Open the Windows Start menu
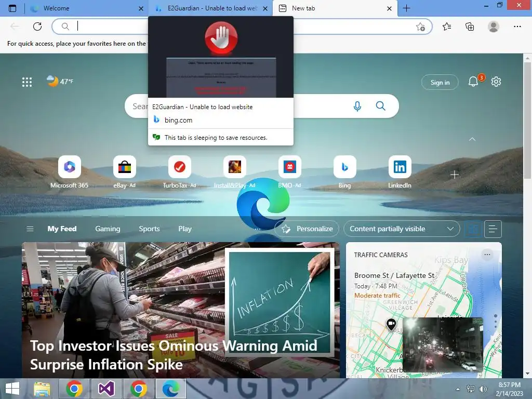Viewport: 532px width, 399px height. click(x=12, y=389)
